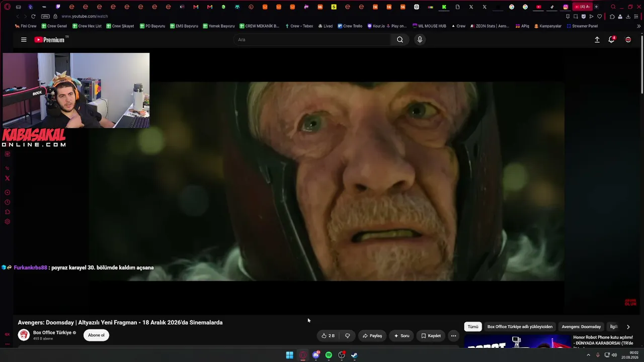Open the X (Twitter) icon in the sidebar

click(x=7, y=178)
